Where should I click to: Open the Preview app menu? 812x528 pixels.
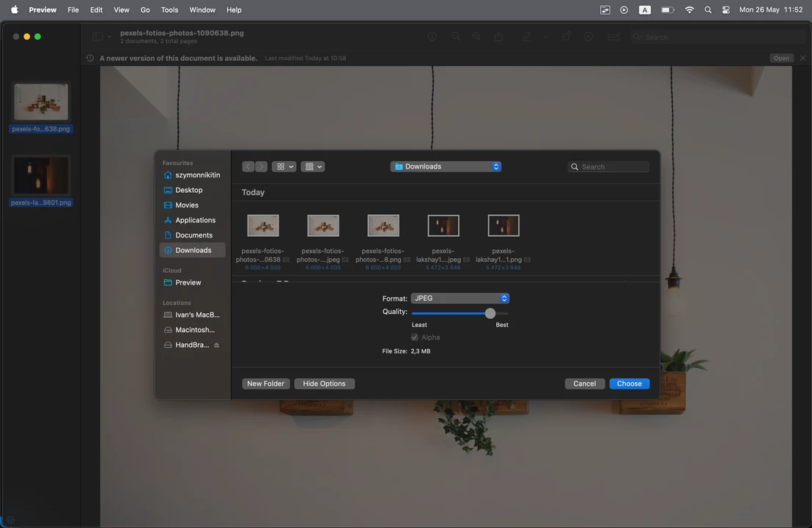click(43, 10)
